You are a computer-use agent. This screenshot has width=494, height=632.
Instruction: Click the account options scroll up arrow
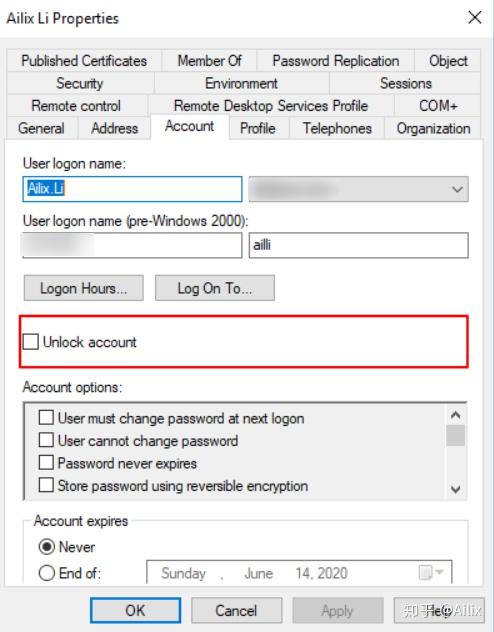[456, 415]
